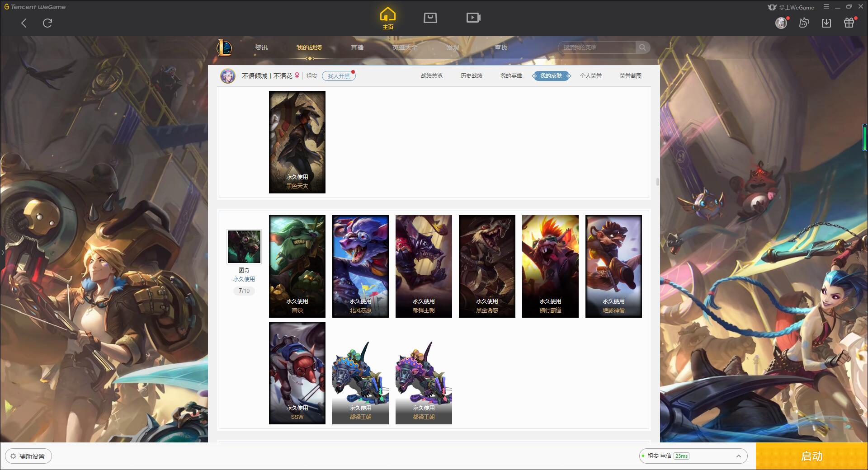The width and height of the screenshot is (868, 470).
Task: Switch to 荣誉截图 sub-tab
Action: [x=631, y=76]
